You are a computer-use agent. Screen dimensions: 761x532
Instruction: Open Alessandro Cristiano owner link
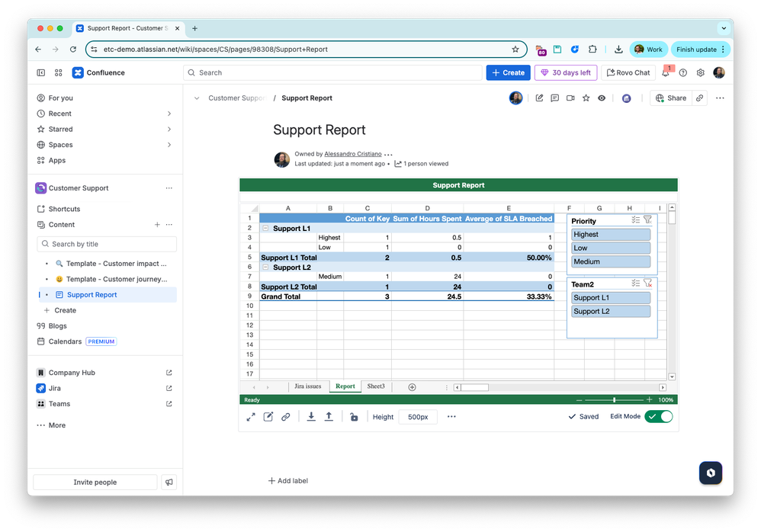click(x=353, y=154)
